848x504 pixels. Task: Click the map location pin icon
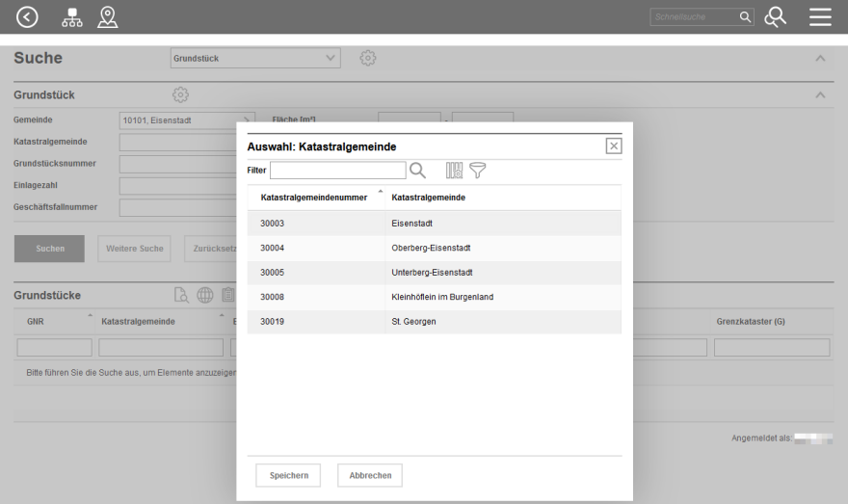click(108, 16)
